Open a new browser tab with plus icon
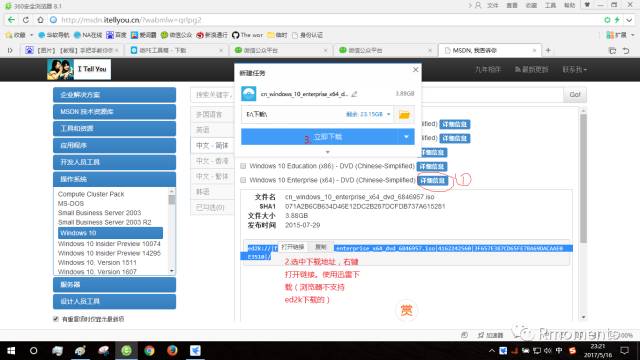Screen dimensions: 640x360 point(548,50)
